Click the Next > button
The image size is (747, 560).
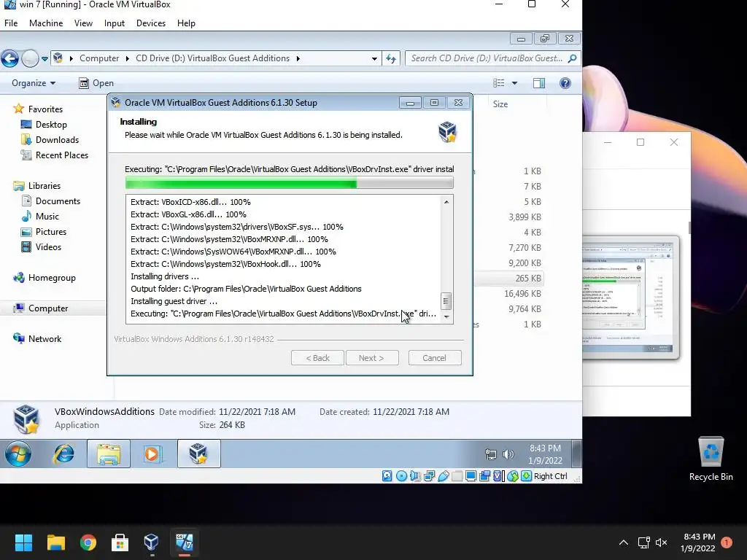coord(371,358)
